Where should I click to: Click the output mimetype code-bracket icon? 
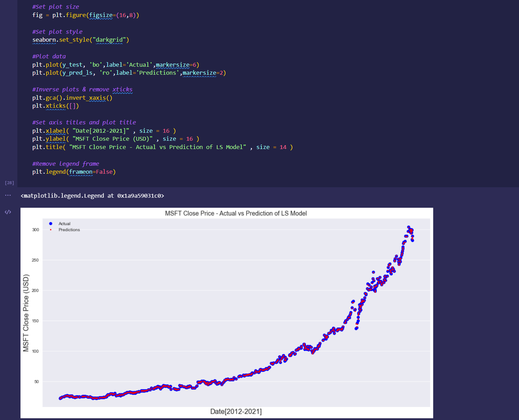pyautogui.click(x=8, y=212)
